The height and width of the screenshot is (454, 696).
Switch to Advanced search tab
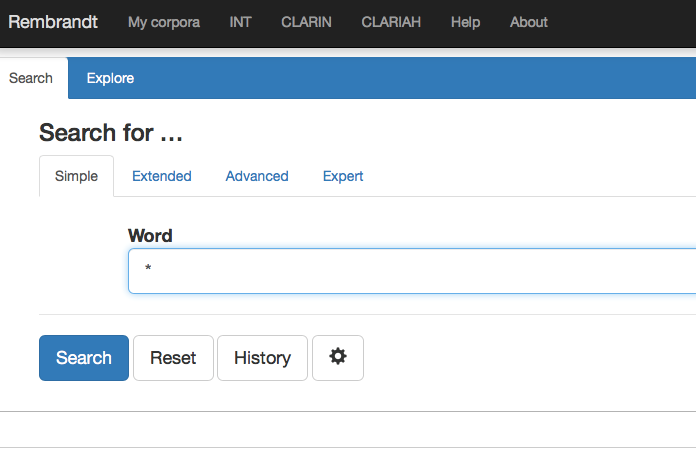[x=257, y=176]
